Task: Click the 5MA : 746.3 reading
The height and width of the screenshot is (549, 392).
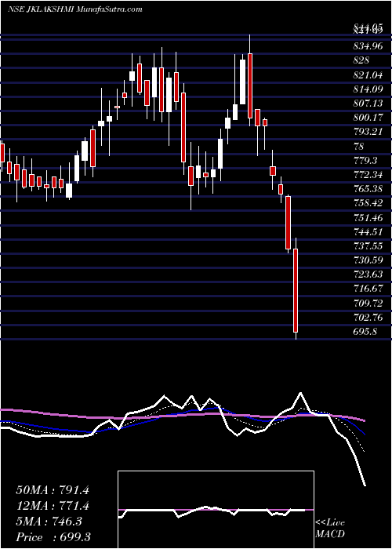Action: click(49, 522)
